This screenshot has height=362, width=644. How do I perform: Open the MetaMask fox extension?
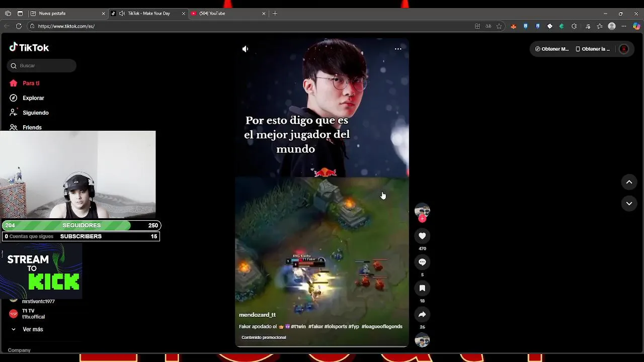(513, 26)
